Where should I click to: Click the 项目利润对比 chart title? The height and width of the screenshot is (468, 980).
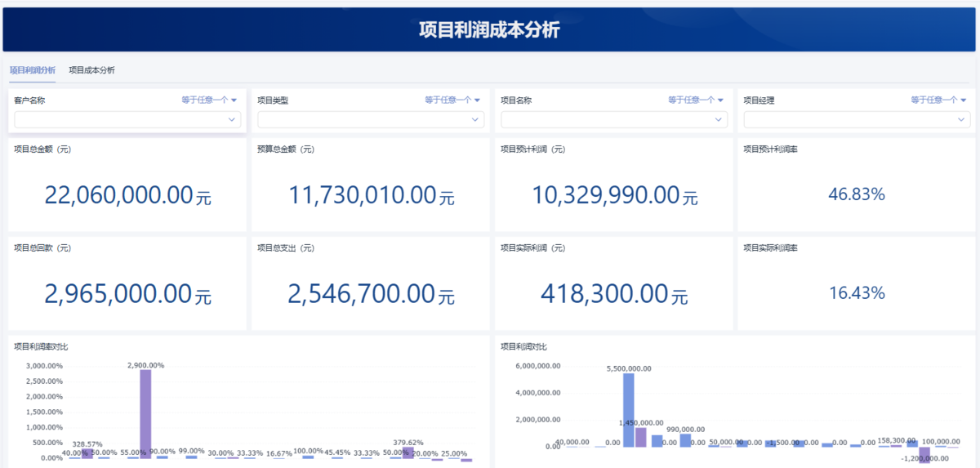523,346
